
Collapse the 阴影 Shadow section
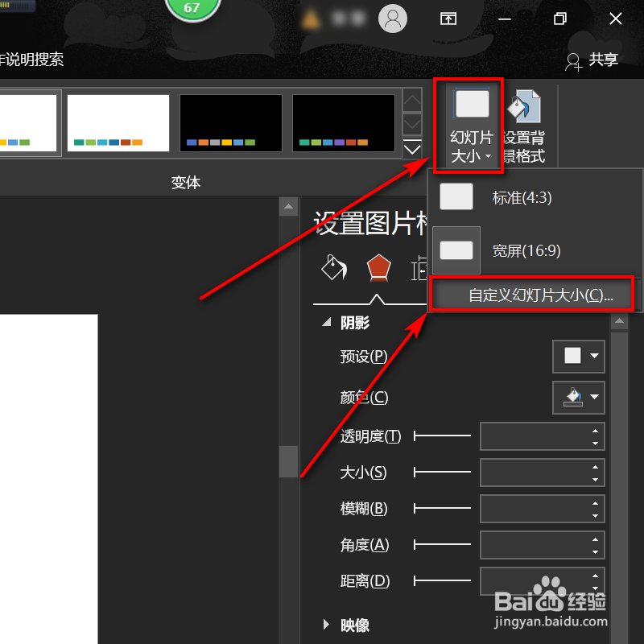point(327,323)
